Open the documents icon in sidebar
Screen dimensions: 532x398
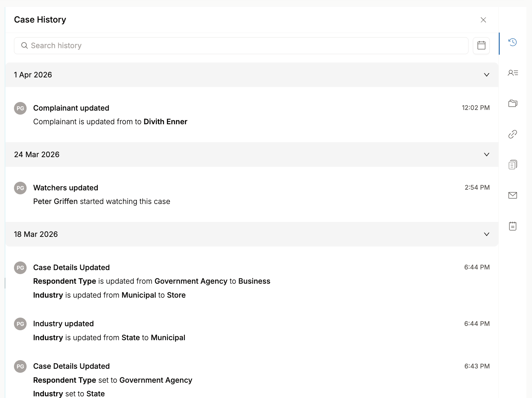click(512, 164)
